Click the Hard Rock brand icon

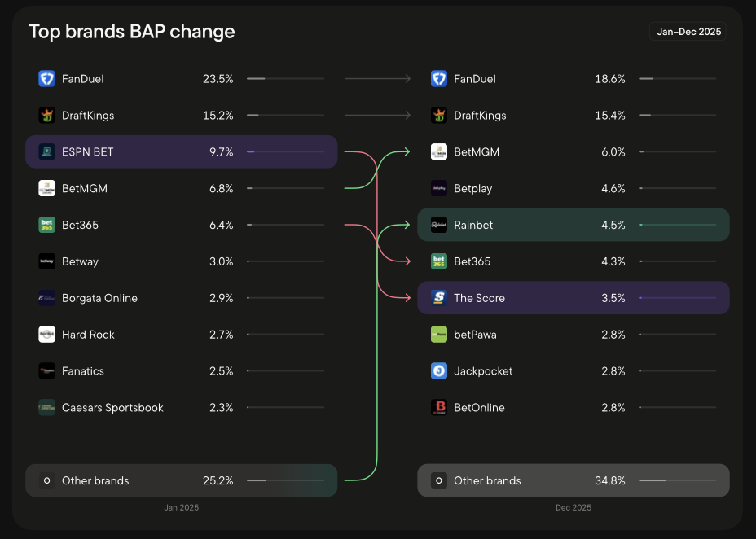[46, 335]
